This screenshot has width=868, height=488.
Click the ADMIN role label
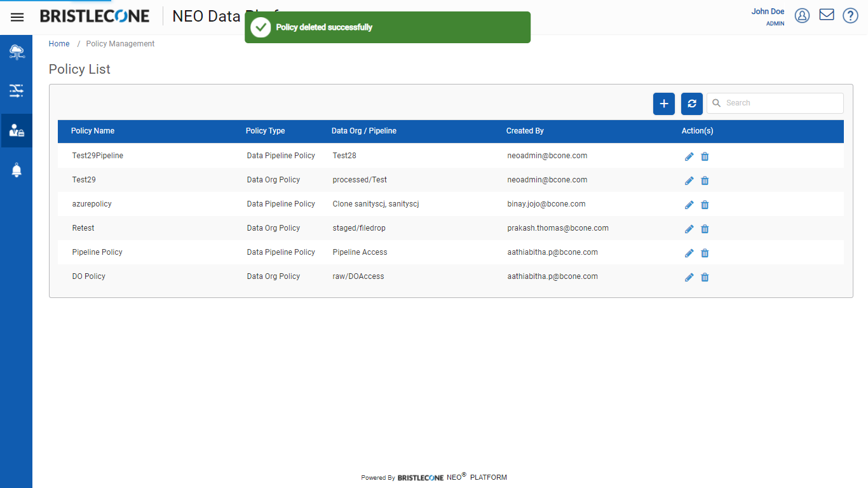click(775, 24)
